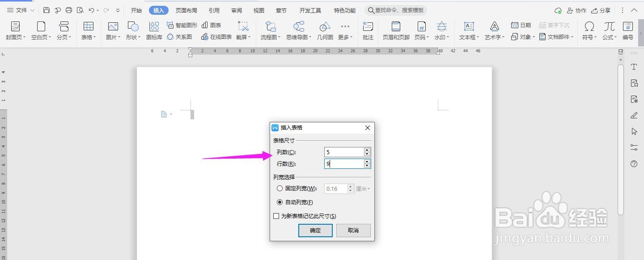This screenshot has width=644, height=260.
Task: Click the 协作 collaborate button
Action: pos(576,10)
